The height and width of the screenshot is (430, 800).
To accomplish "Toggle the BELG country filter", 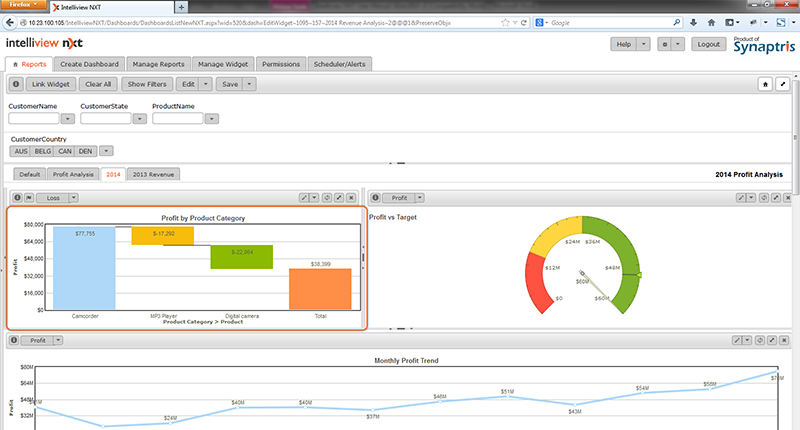I will tap(43, 151).
